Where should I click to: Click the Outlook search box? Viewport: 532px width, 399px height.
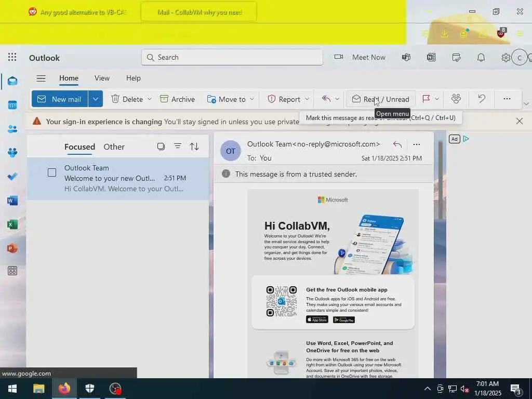click(232, 57)
